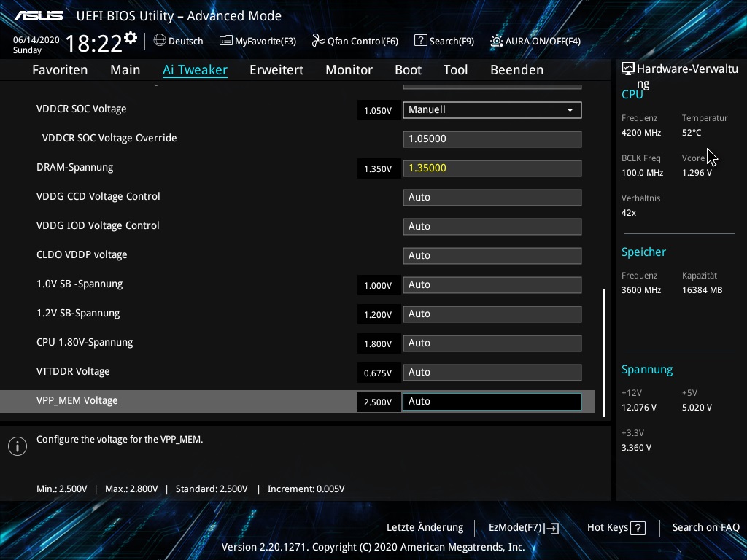Click the Increment: 0.005V hint text

[x=306, y=489]
